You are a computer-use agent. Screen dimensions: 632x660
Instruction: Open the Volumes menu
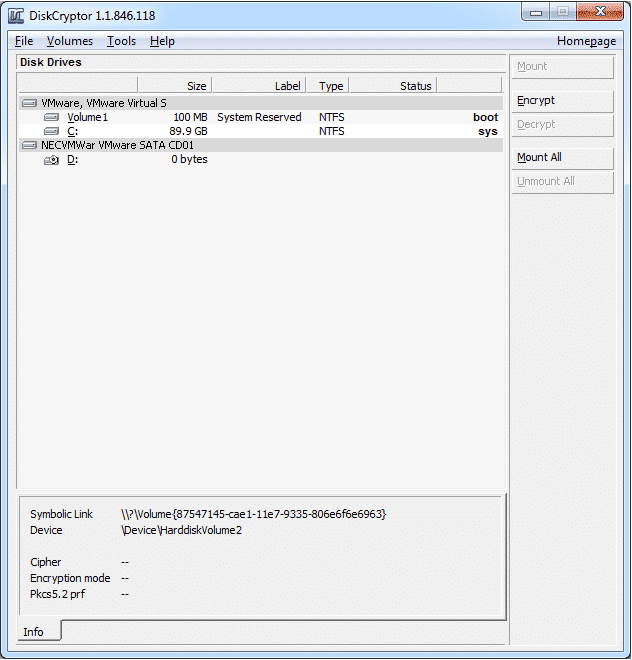70,41
